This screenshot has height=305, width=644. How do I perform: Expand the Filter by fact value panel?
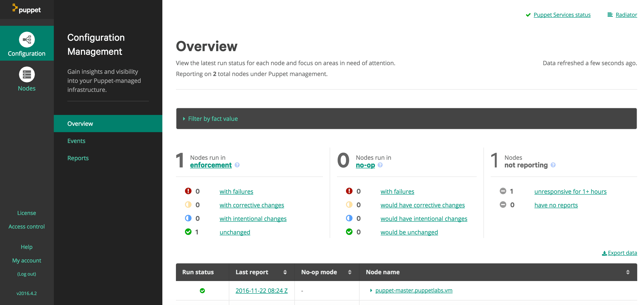(x=213, y=118)
